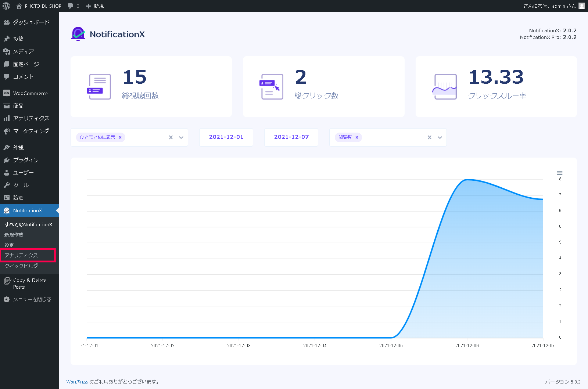Image resolution: width=588 pixels, height=389 pixels.
Task: Open 新規作成 submenu item
Action: (x=14, y=235)
